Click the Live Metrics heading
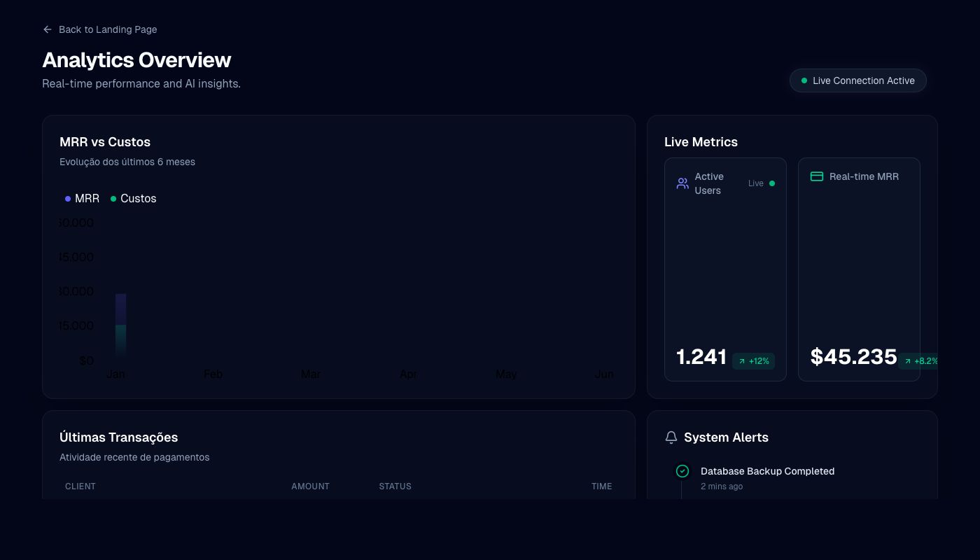The height and width of the screenshot is (560, 980). [x=701, y=142]
